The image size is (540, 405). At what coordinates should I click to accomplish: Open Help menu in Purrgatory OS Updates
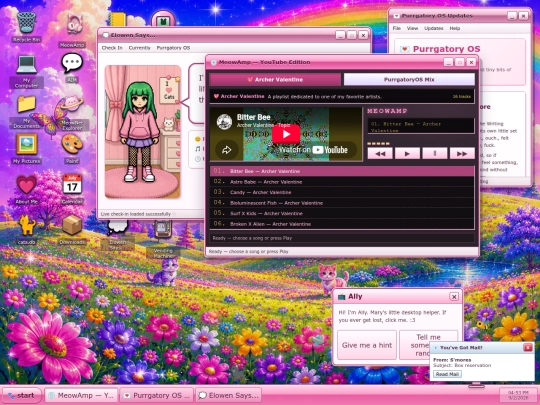point(455,28)
